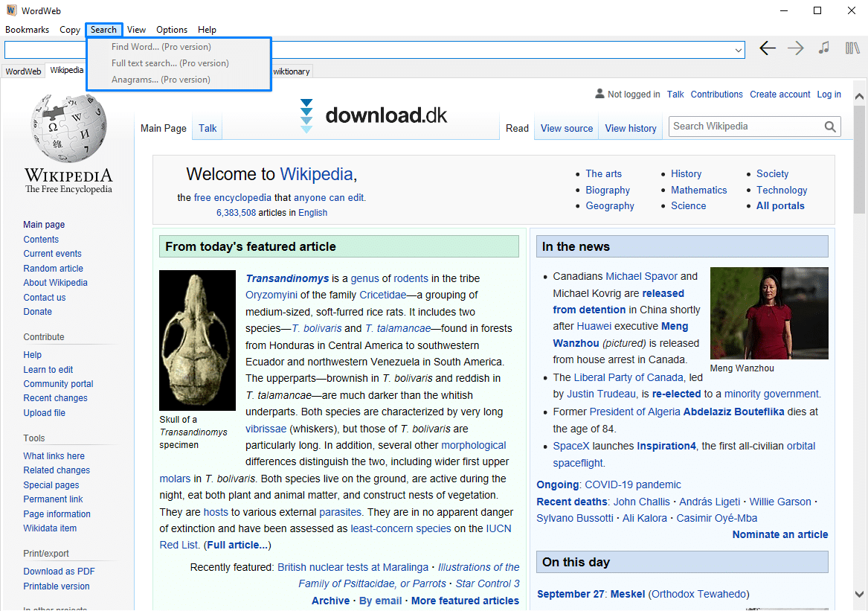
Task: Open the Copy menu
Action: (x=70, y=30)
